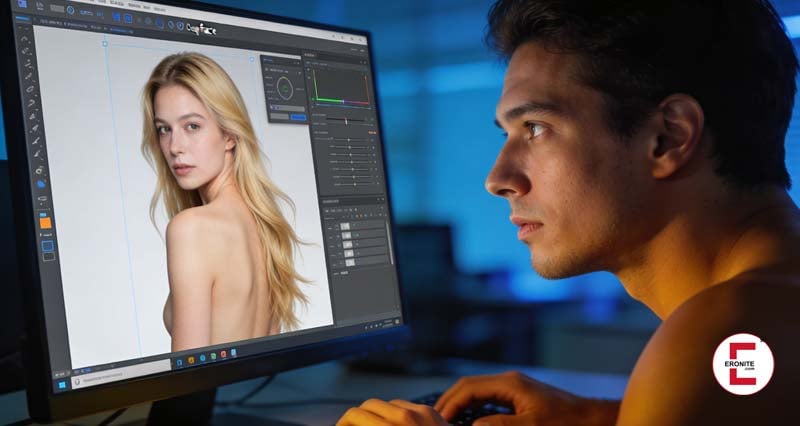Click the topmost slider in the adjustment stack
The height and width of the screenshot is (426, 800).
tap(351, 140)
